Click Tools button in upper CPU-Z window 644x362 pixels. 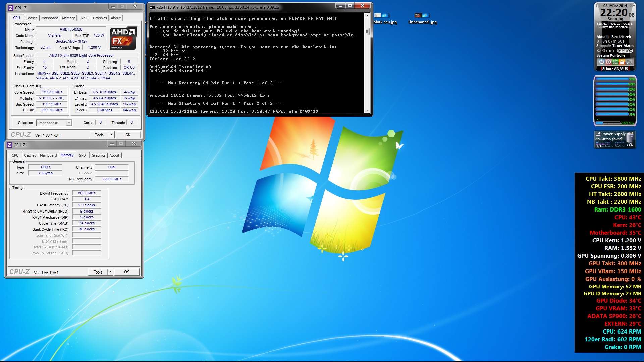(x=99, y=135)
